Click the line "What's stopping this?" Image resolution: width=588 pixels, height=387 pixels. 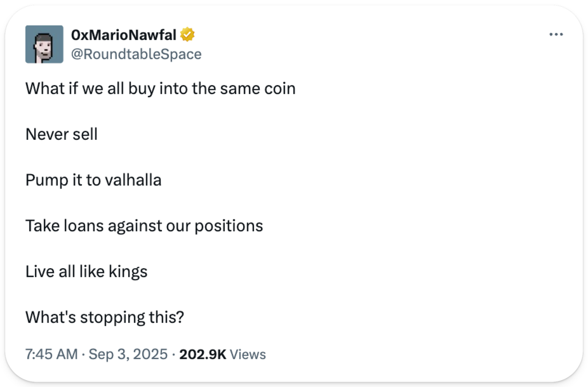pyautogui.click(x=105, y=317)
